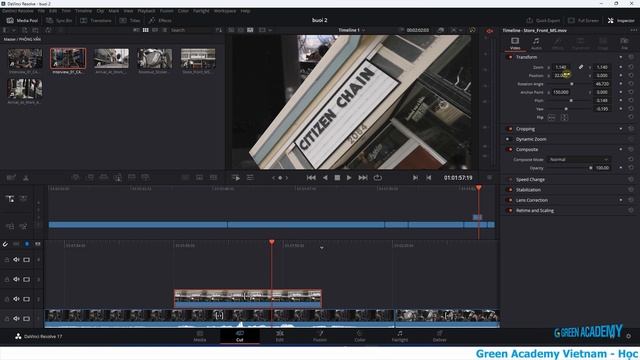The image size is (640, 360).
Task: Select the Video tab in Inspector
Action: point(515,43)
